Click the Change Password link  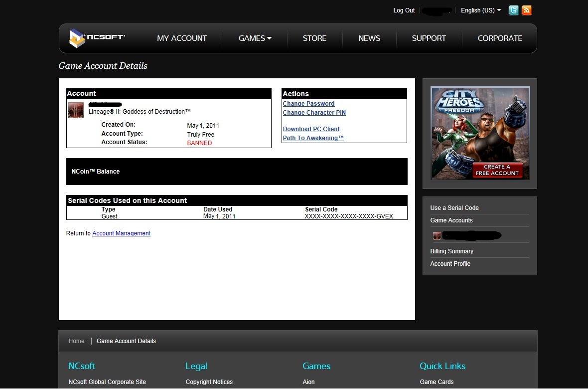click(308, 104)
